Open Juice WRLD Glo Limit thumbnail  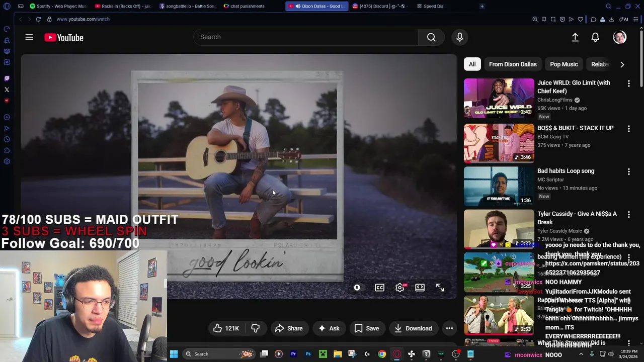tap(499, 98)
